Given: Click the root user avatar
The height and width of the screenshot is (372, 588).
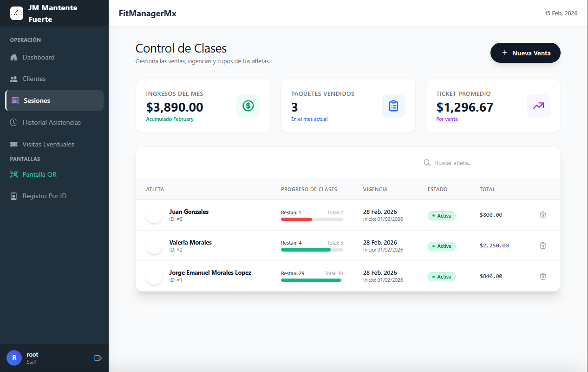Looking at the screenshot, I should pos(14,358).
